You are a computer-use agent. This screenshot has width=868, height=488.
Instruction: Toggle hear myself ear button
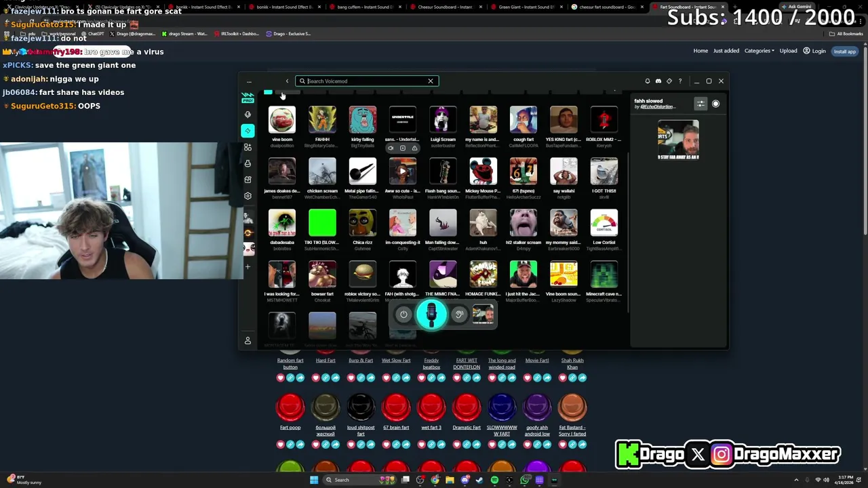click(459, 314)
